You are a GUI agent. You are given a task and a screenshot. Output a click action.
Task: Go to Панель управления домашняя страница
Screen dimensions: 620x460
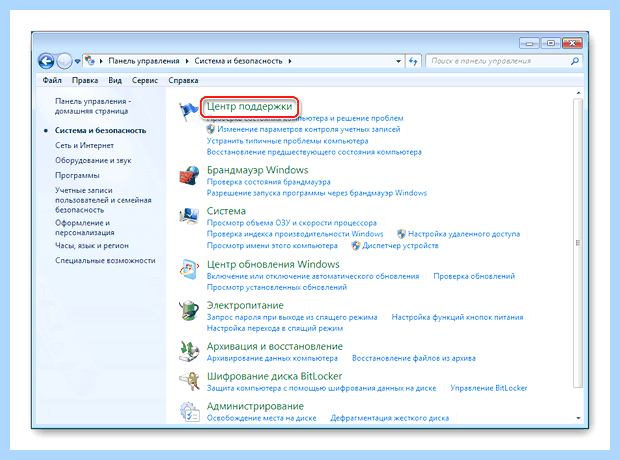pos(93,106)
